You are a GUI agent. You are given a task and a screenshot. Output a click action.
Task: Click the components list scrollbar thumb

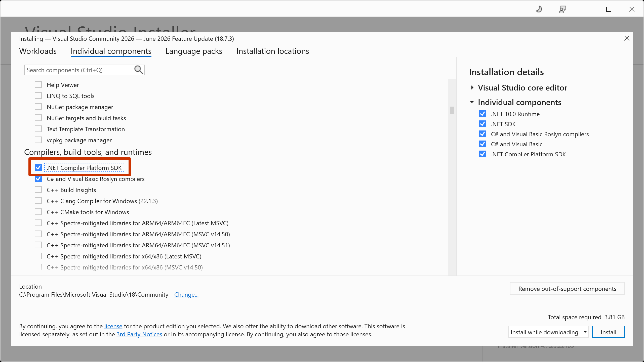click(452, 110)
